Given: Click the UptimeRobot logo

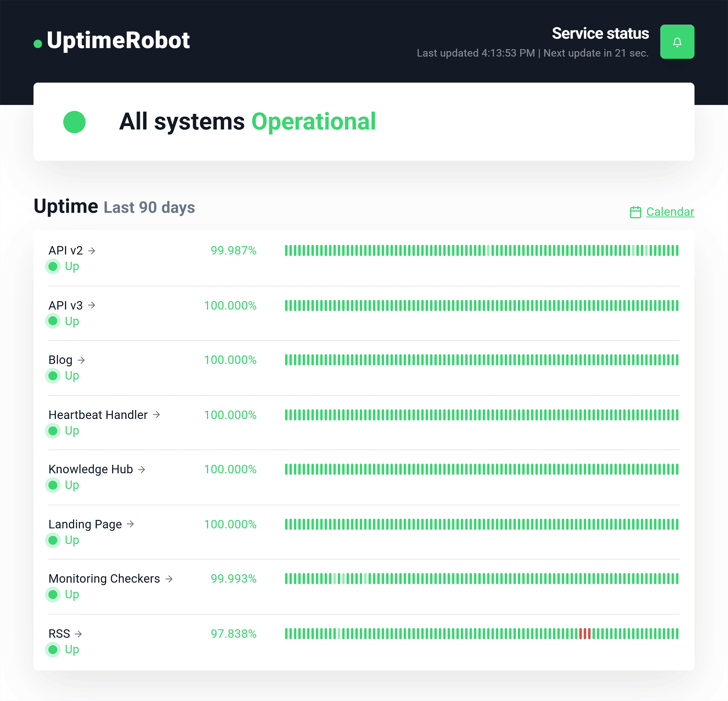Looking at the screenshot, I should click(x=112, y=40).
